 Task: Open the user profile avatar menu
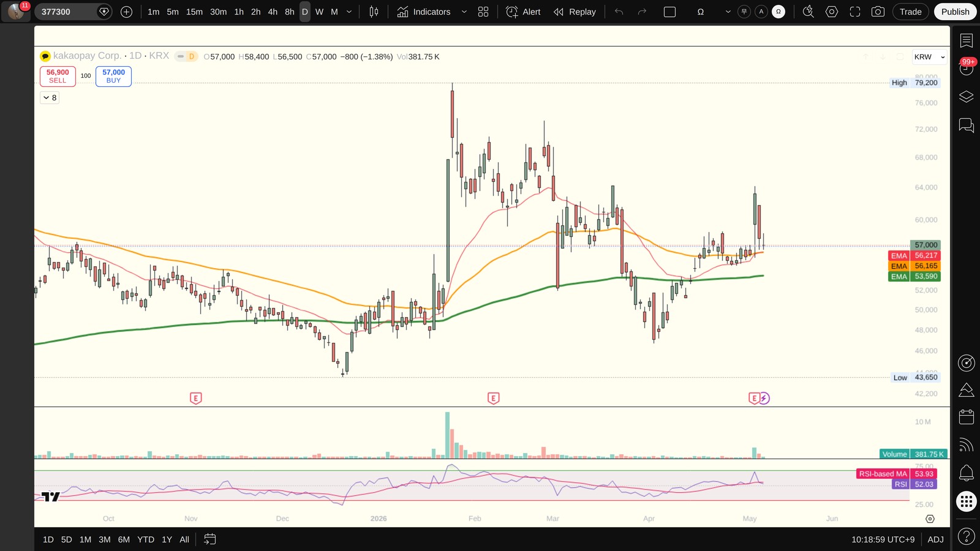click(16, 11)
